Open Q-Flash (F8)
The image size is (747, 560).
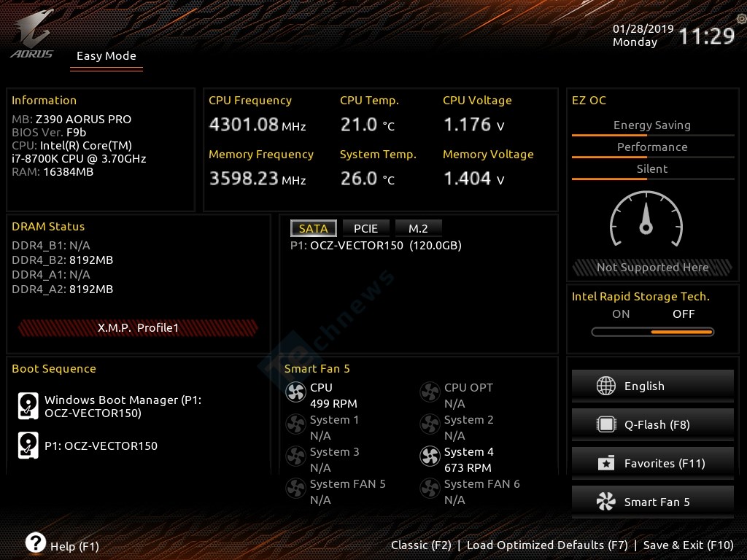[x=653, y=424]
